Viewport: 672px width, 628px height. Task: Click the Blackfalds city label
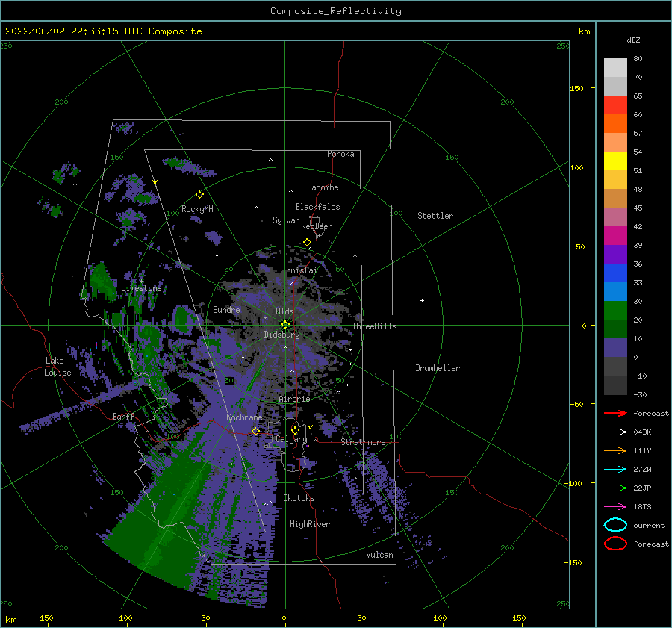click(317, 207)
